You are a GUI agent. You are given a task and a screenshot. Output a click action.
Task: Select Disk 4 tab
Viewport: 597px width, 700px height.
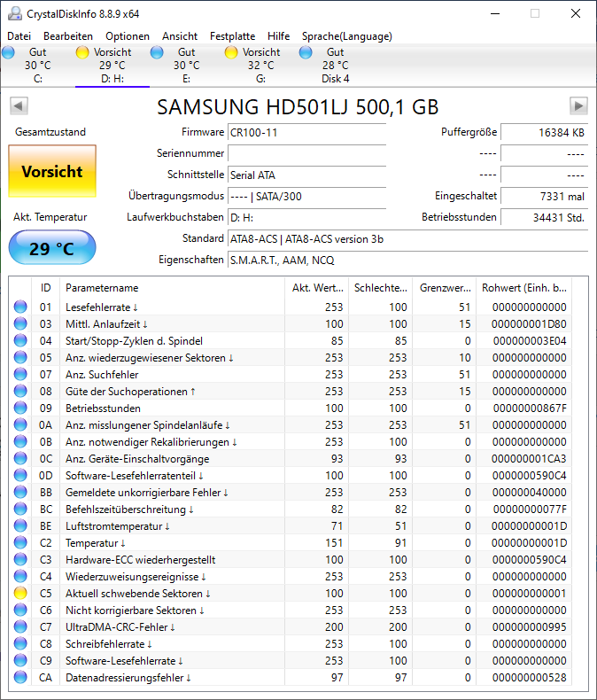coord(336,66)
